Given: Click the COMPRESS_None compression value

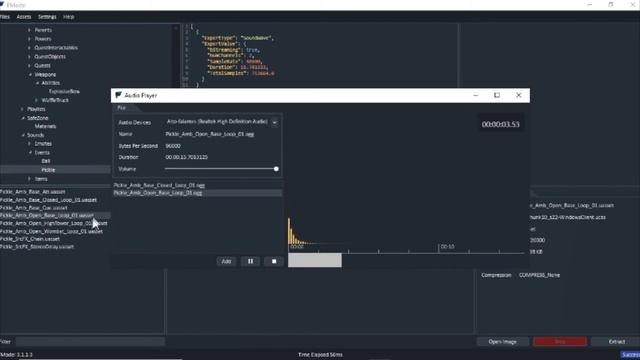Looking at the screenshot, I should (539, 275).
